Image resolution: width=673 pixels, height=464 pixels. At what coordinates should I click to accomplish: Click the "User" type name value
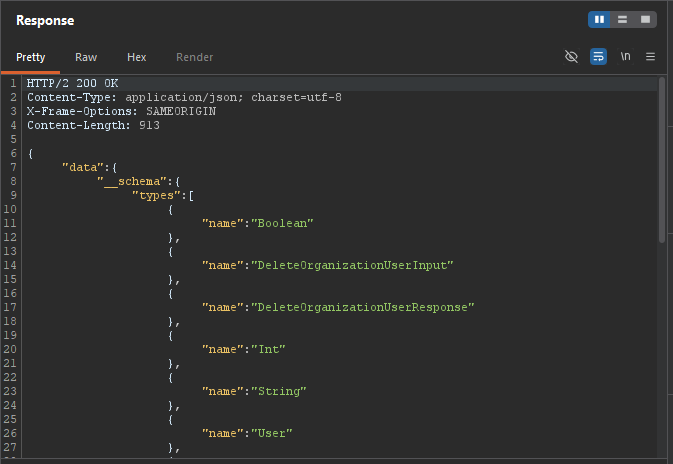coord(272,434)
